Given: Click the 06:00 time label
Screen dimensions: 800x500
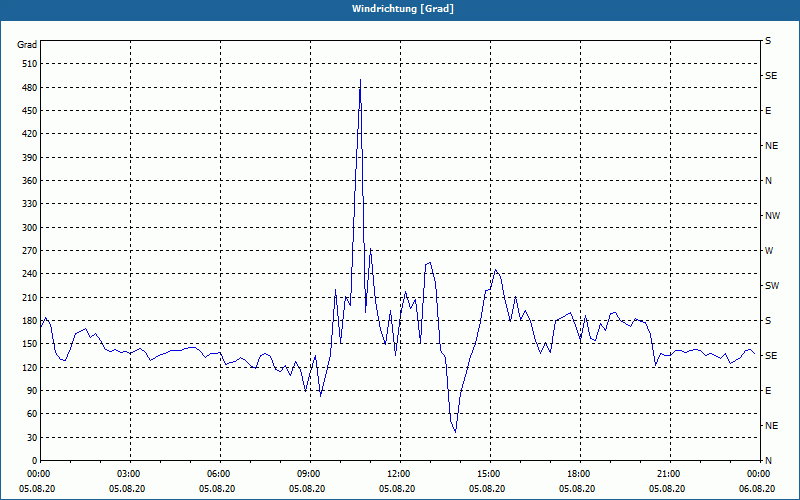Looking at the screenshot, I should (x=220, y=474).
